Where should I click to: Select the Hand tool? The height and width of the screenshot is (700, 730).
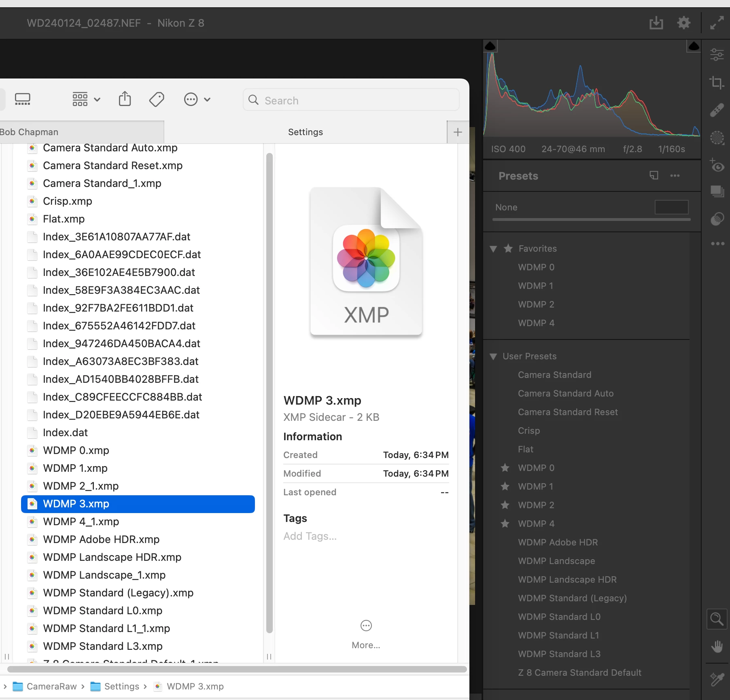[717, 646]
